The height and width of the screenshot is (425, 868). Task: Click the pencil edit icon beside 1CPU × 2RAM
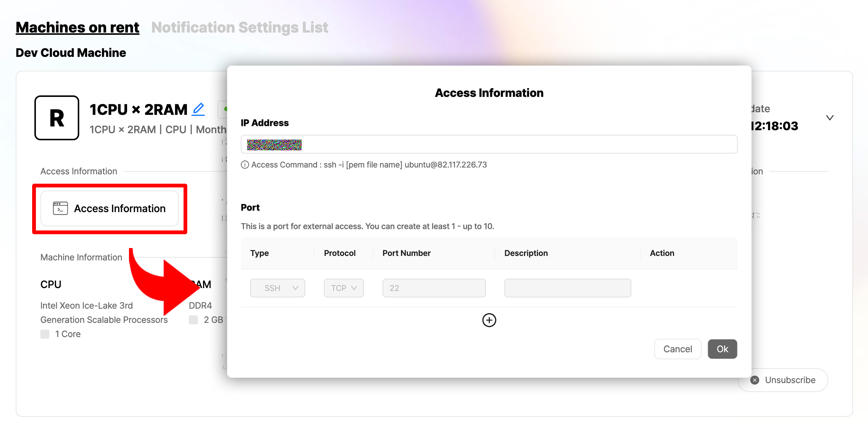coord(198,109)
